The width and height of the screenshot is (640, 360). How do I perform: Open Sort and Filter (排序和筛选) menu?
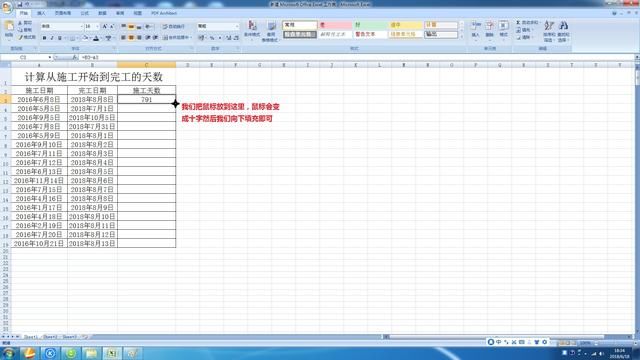point(549,31)
